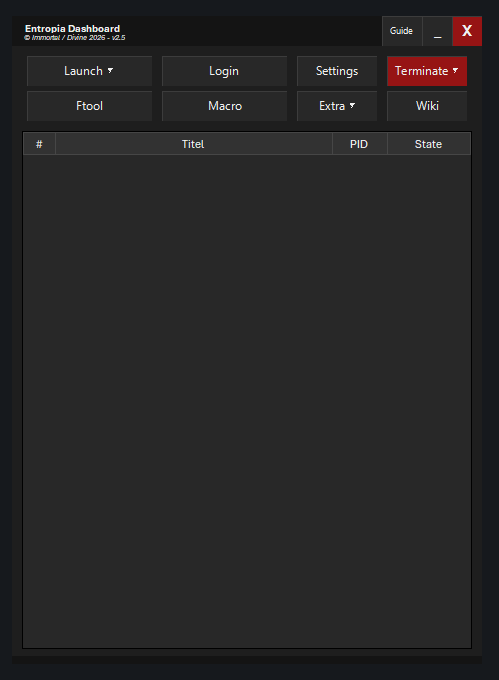The height and width of the screenshot is (680, 499).
Task: Select the Immortal / Divine version text
Action: click(x=75, y=38)
